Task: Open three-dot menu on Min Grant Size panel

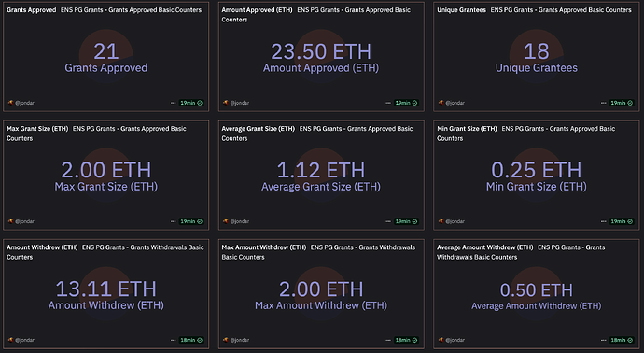Action: pyautogui.click(x=603, y=221)
